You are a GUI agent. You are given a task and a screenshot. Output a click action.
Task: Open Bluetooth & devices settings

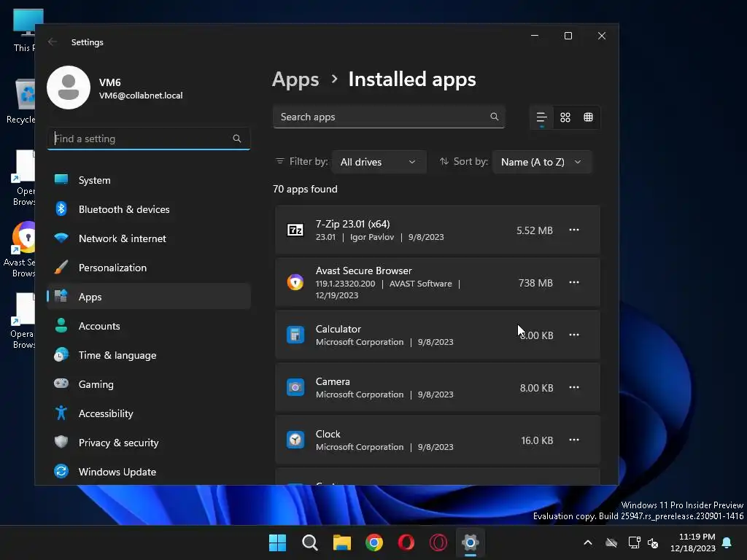pyautogui.click(x=149, y=209)
